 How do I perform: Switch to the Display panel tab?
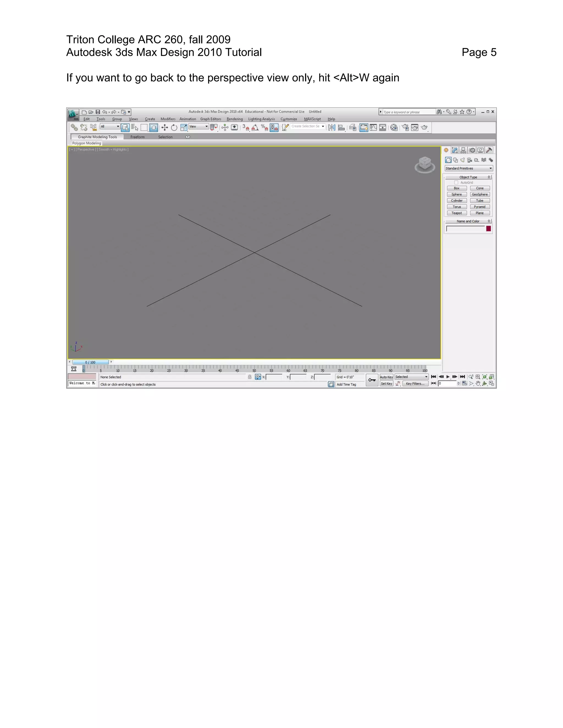point(481,150)
